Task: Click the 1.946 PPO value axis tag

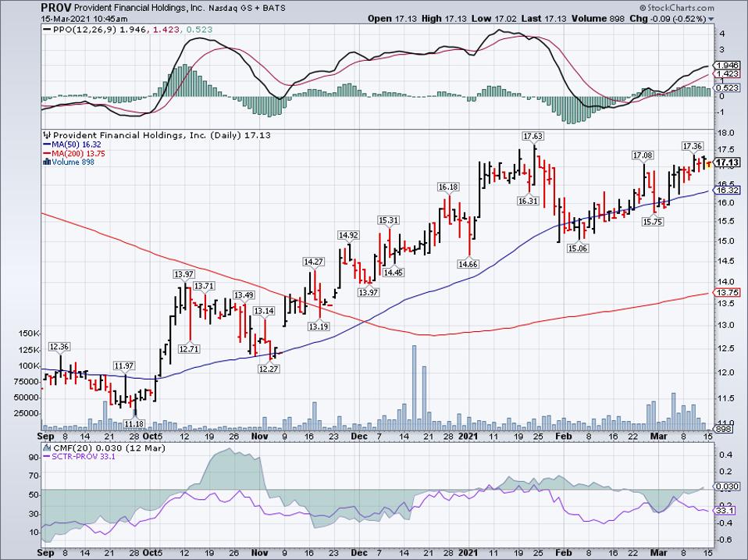Action: point(727,66)
